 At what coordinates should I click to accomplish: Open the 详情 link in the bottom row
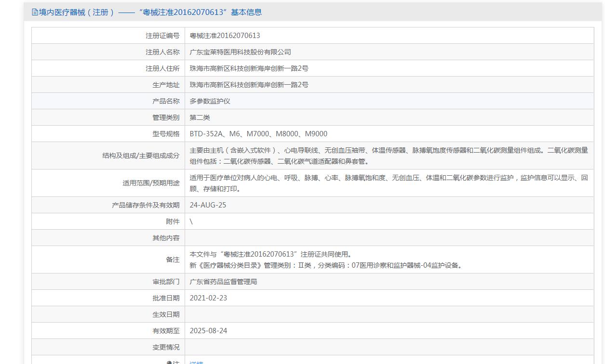pos(196,363)
